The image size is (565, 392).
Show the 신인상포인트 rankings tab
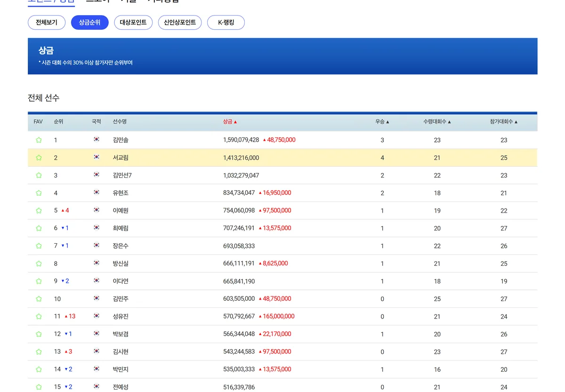click(x=180, y=23)
